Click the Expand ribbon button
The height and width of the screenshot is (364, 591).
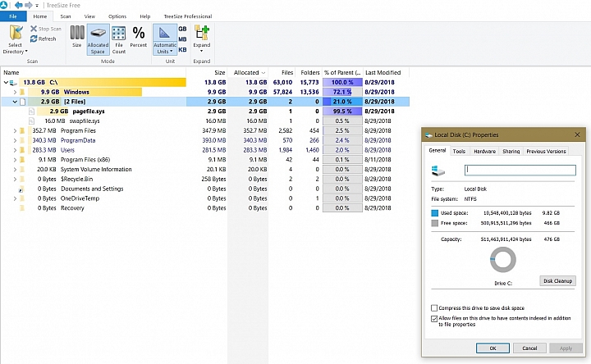[x=202, y=39]
